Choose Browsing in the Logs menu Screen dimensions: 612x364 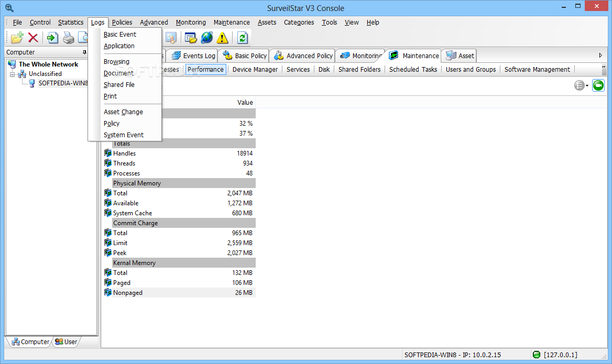[x=116, y=62]
